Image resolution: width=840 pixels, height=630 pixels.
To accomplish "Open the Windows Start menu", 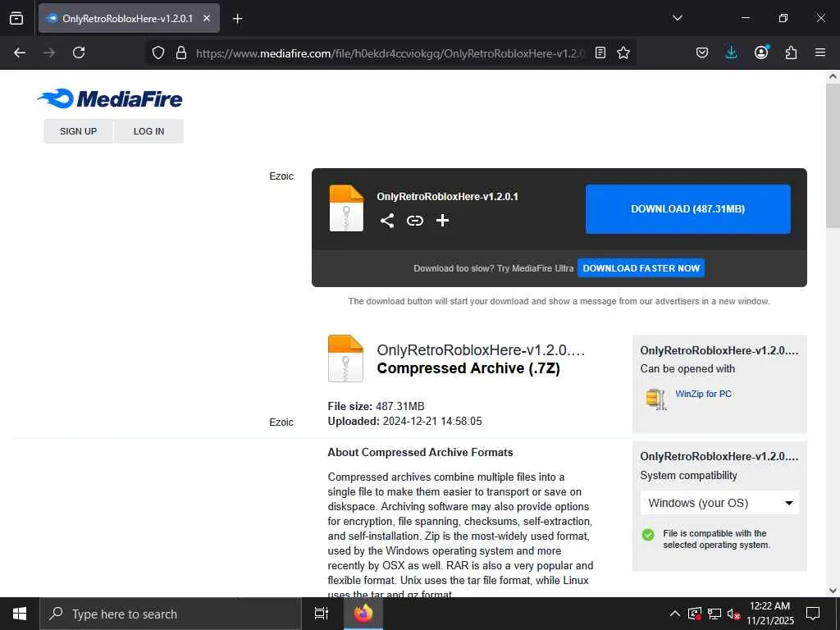I will [x=20, y=614].
